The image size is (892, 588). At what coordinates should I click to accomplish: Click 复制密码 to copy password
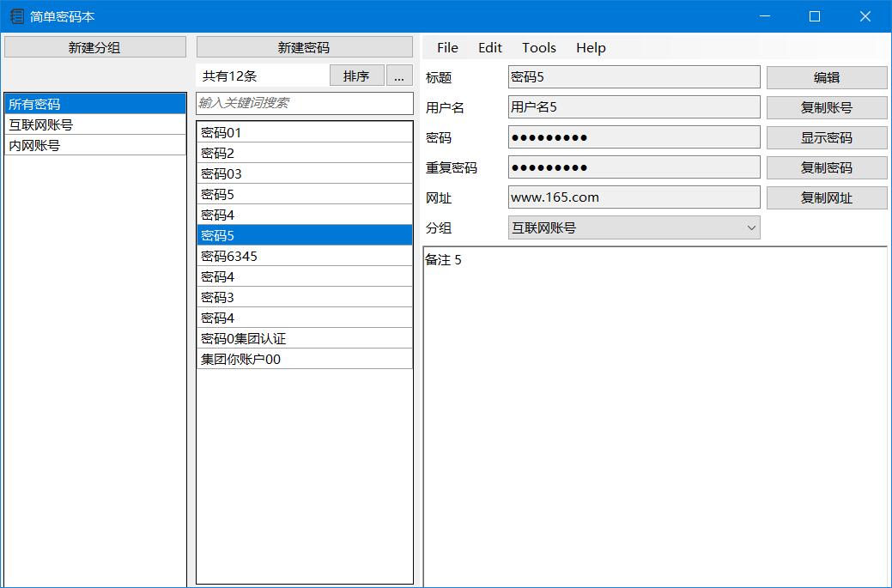826,167
